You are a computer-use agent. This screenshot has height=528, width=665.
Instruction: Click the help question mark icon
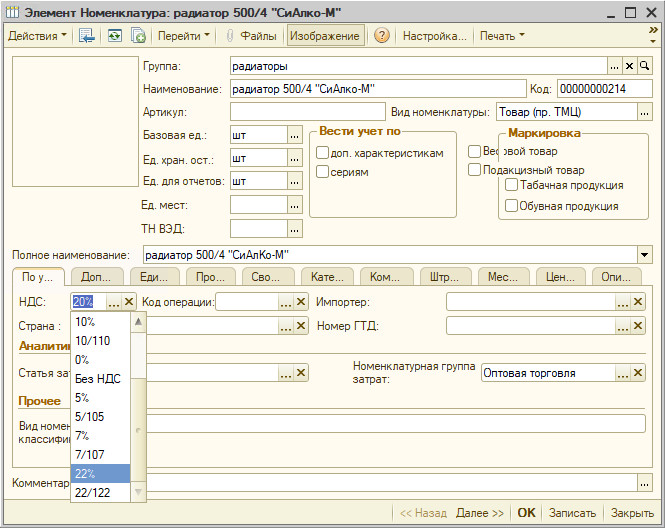pyautogui.click(x=381, y=36)
